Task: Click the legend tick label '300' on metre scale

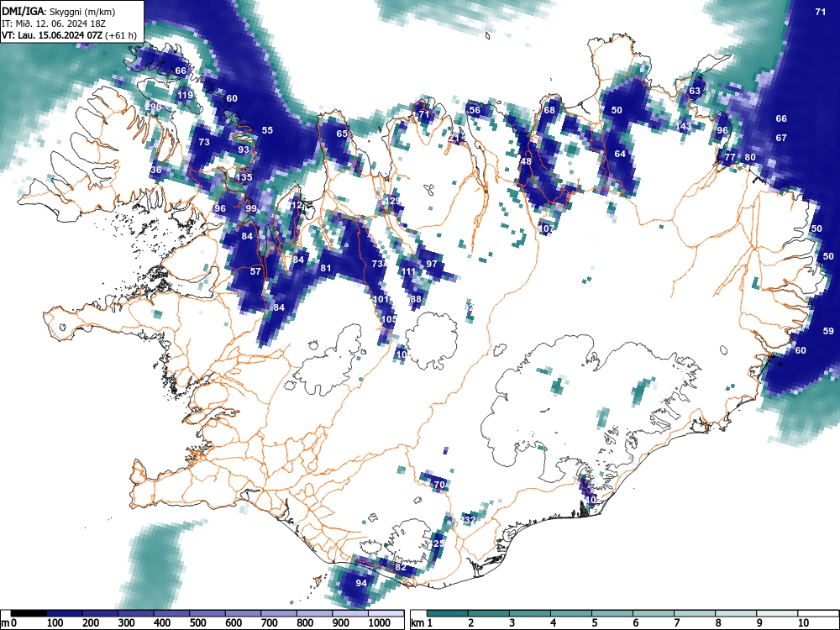Action: (x=127, y=622)
